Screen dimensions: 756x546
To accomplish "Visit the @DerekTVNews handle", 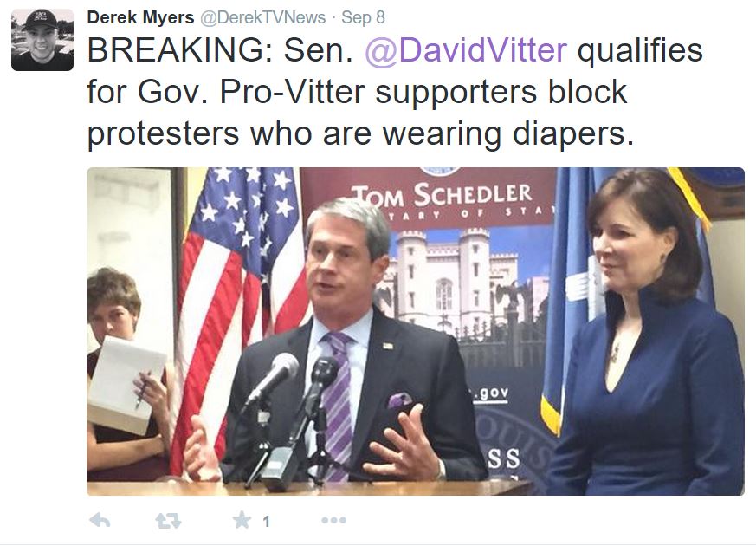I will click(262, 17).
